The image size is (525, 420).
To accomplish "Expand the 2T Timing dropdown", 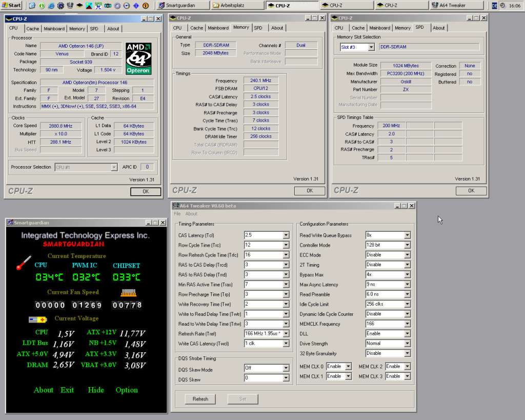I will [x=407, y=265].
